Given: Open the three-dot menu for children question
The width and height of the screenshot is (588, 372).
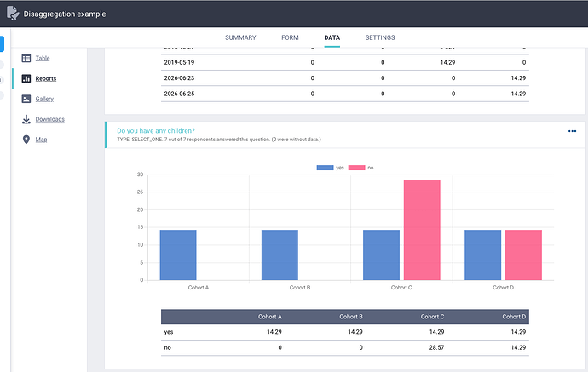Looking at the screenshot, I should pos(572,131).
